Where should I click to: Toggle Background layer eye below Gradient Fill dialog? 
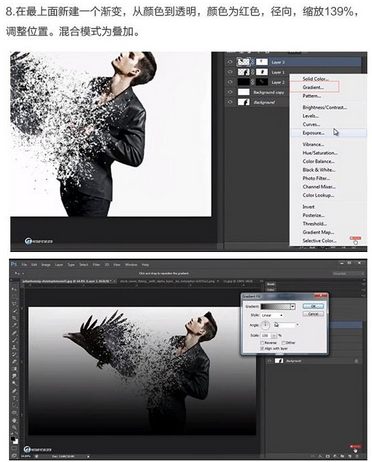[x=270, y=361]
